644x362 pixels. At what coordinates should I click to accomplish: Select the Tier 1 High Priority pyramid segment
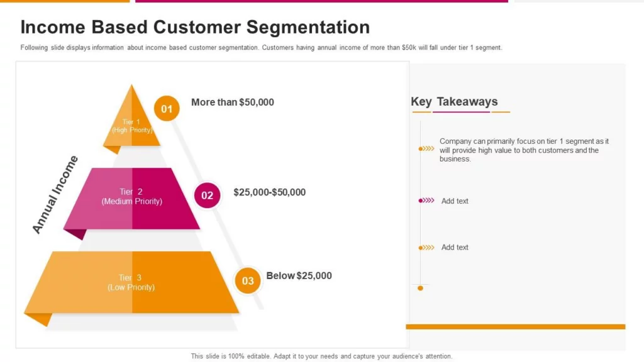coord(131,118)
